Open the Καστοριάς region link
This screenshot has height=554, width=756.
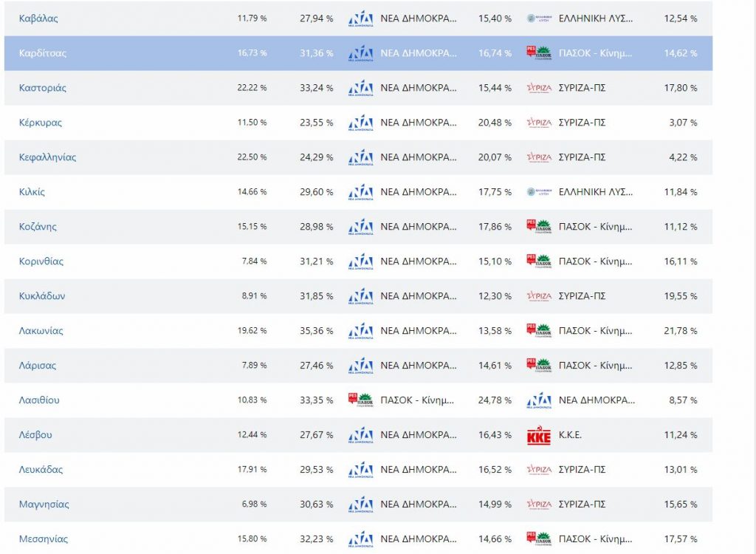point(43,88)
